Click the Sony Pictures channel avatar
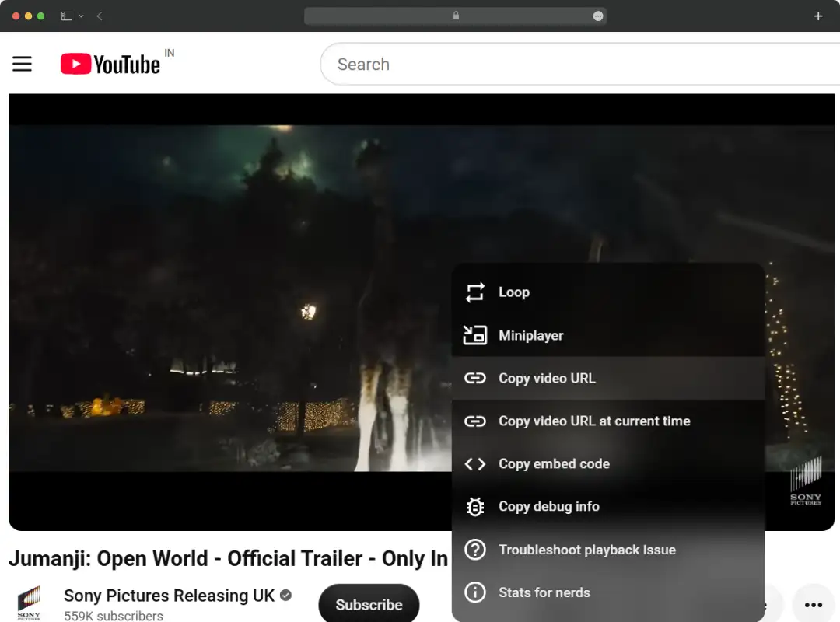 point(29,603)
